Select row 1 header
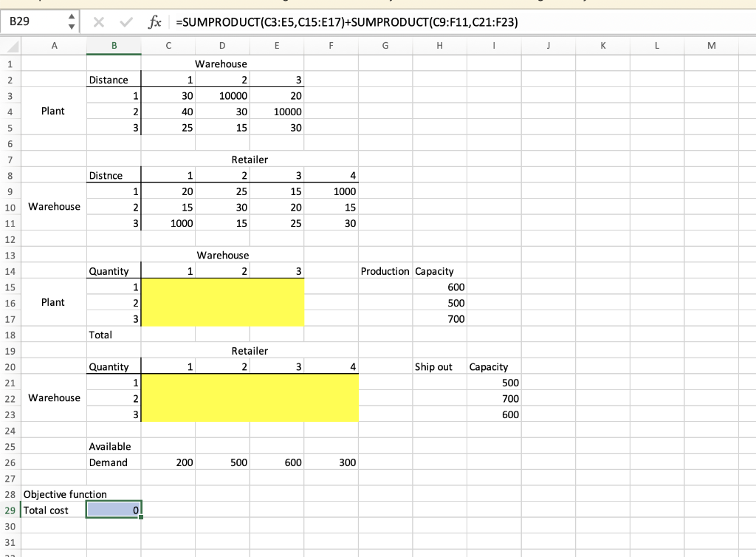This screenshot has width=756, height=557. point(9,64)
